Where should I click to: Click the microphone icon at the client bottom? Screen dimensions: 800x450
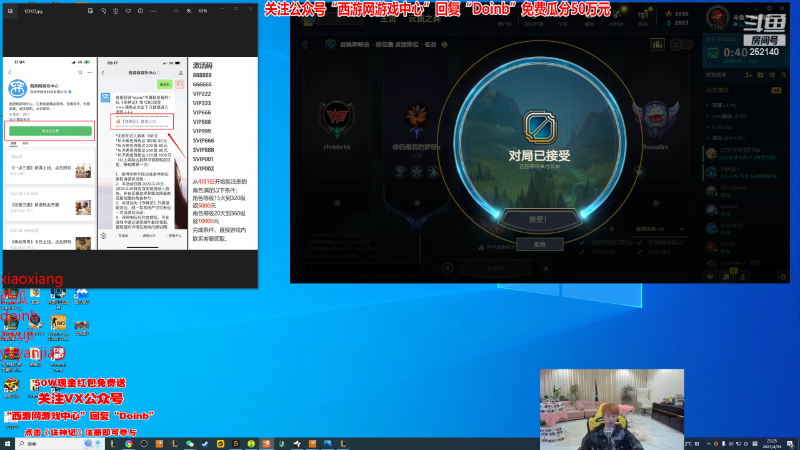[x=743, y=277]
